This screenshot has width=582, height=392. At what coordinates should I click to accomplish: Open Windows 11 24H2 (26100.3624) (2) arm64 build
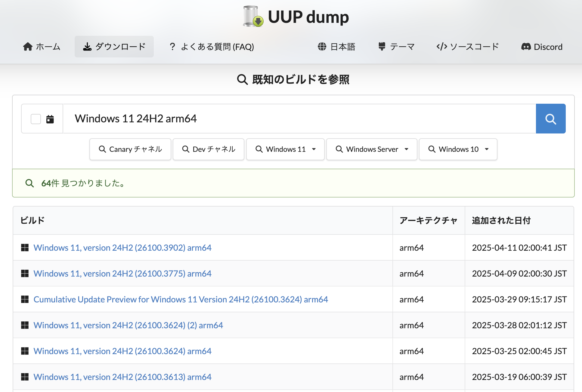coord(128,325)
